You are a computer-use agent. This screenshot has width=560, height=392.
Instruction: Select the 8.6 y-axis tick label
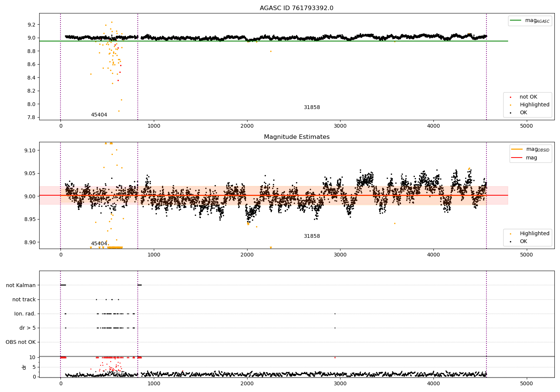31,64
